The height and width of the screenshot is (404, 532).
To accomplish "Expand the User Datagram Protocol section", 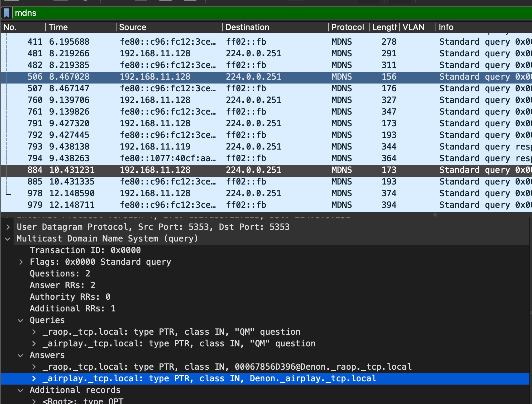I will point(8,227).
